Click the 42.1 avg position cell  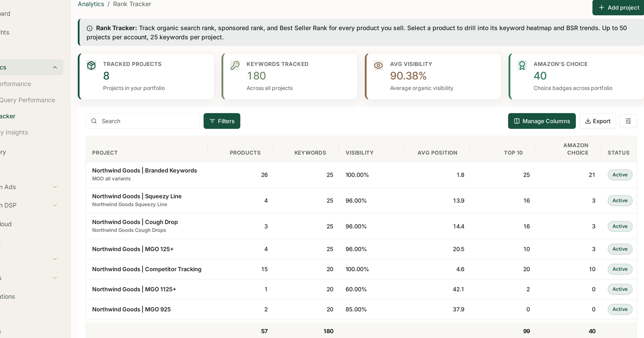458,289
